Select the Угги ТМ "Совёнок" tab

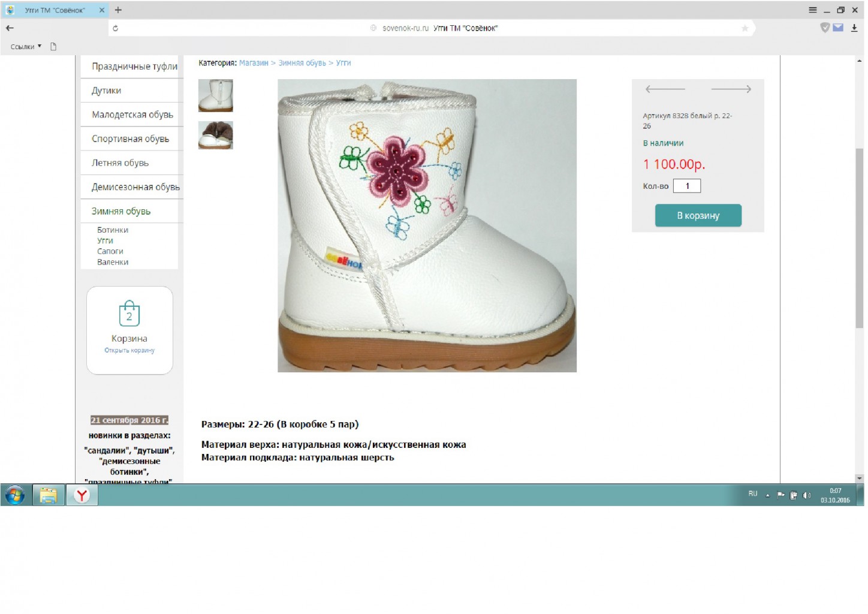(x=55, y=10)
